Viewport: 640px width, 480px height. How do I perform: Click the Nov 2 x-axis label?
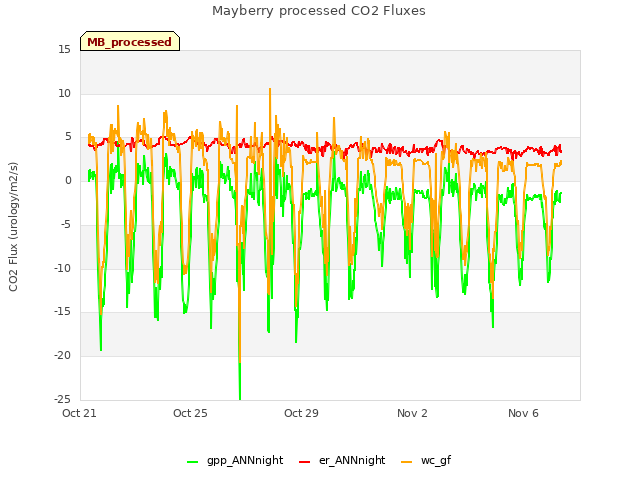[412, 413]
